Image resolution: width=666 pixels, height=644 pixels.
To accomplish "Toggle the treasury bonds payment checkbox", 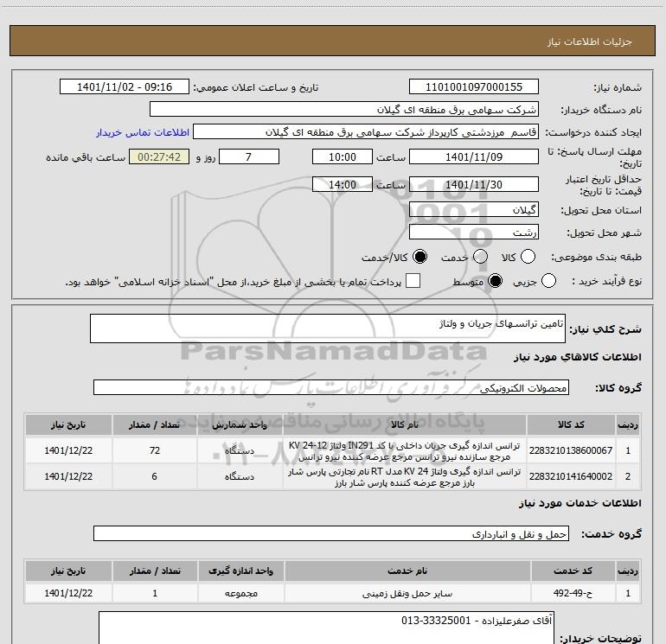I will pyautogui.click(x=413, y=281).
